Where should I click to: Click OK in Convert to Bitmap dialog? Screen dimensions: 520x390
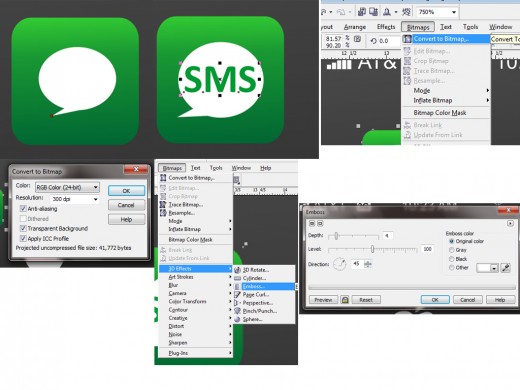pyautogui.click(x=126, y=191)
